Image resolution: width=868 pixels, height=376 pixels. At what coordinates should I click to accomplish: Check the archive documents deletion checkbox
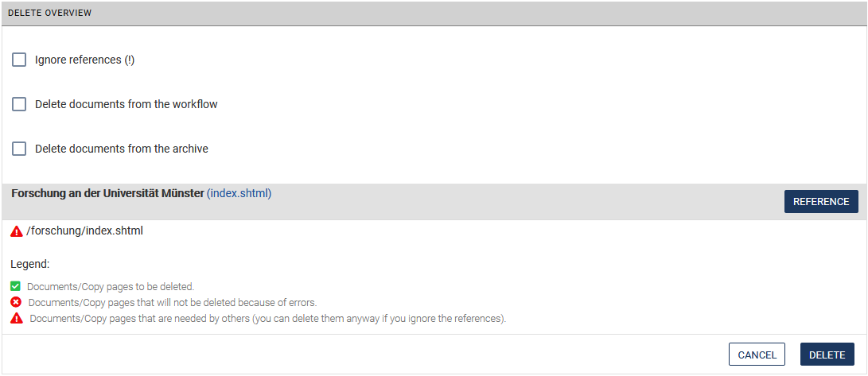coord(19,149)
